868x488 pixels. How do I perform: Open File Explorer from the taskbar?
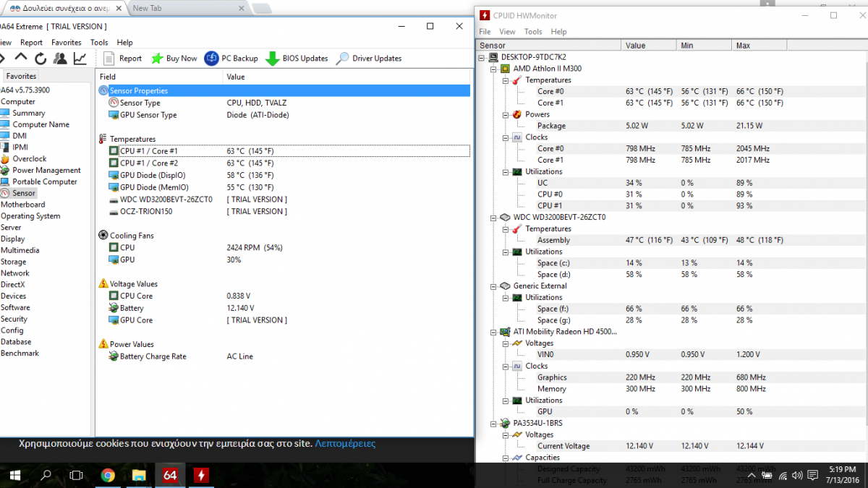pyautogui.click(x=139, y=475)
